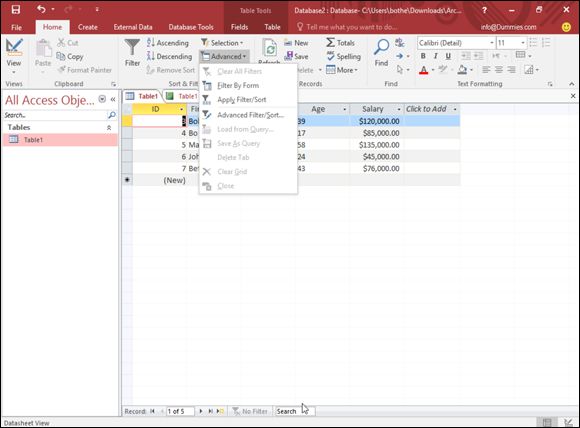Click the No Filter indicator

point(250,411)
